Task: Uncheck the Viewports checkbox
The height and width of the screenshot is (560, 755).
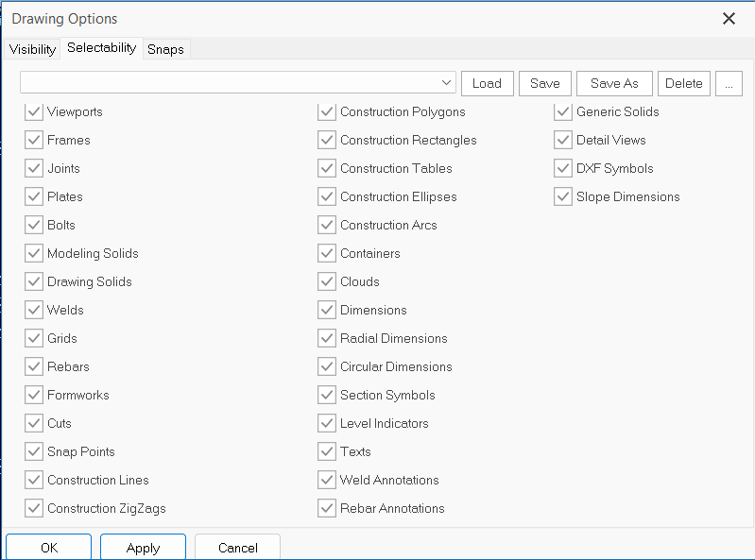Action: (34, 112)
